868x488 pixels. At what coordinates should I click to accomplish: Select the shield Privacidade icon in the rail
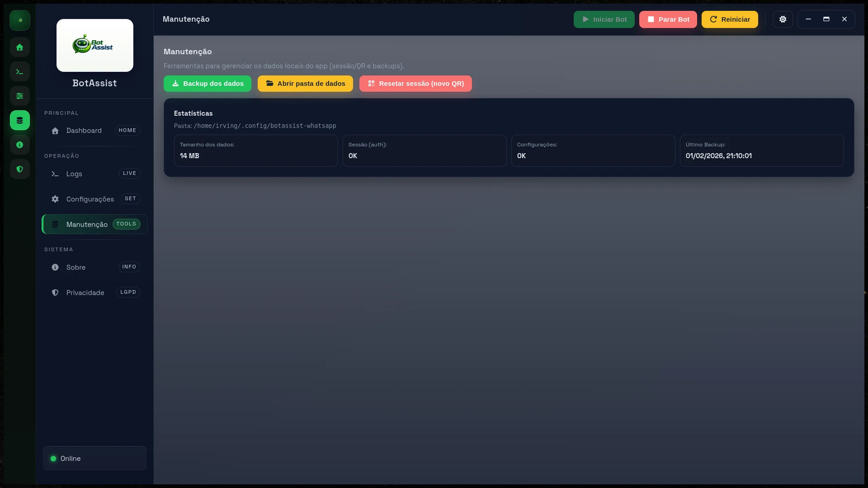19,169
